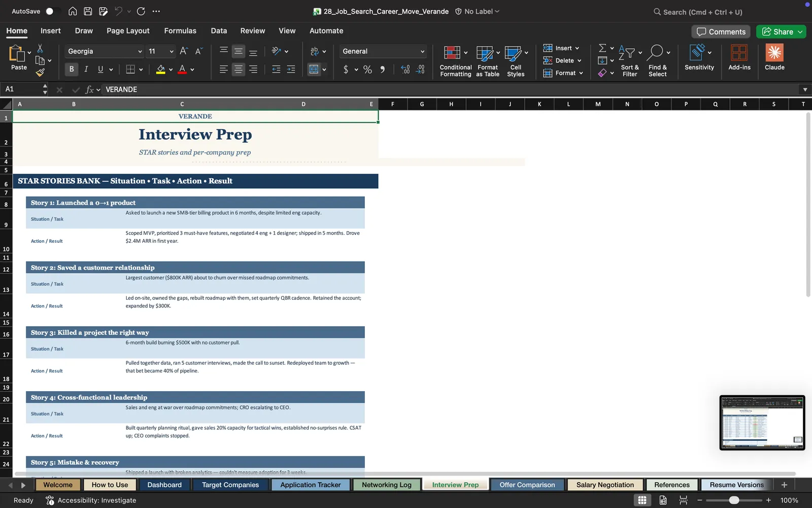The width and height of the screenshot is (812, 508).
Task: Open Conditional Formatting
Action: (455, 61)
